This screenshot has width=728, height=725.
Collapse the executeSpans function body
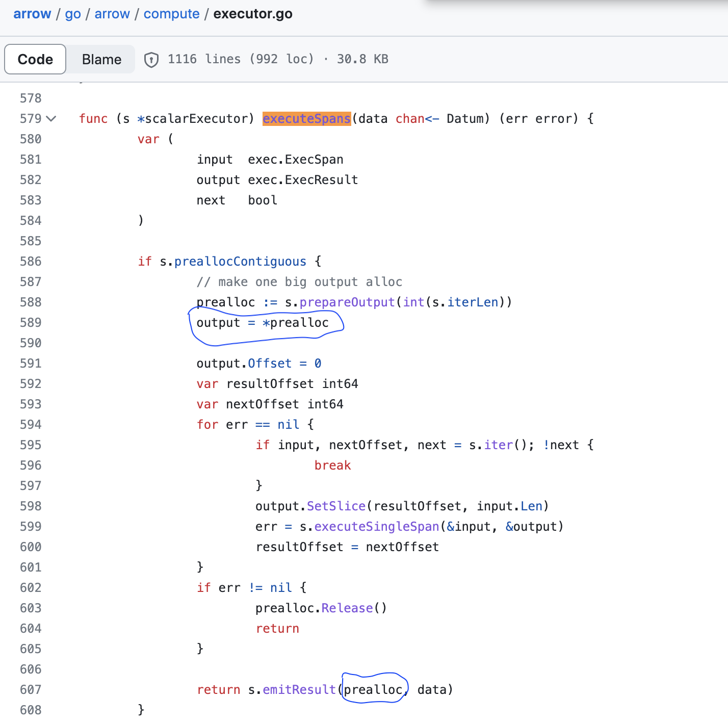click(x=51, y=118)
